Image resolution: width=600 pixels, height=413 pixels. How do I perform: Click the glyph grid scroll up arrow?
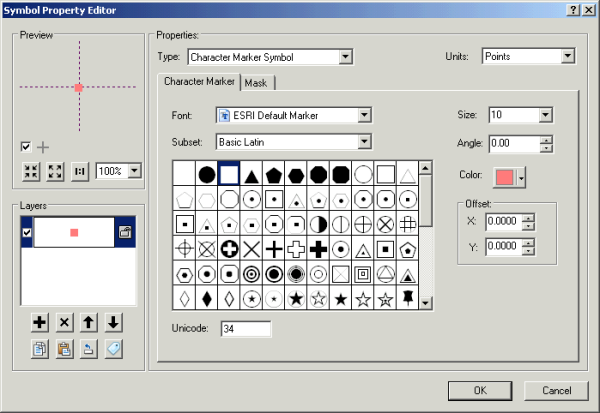[426, 168]
